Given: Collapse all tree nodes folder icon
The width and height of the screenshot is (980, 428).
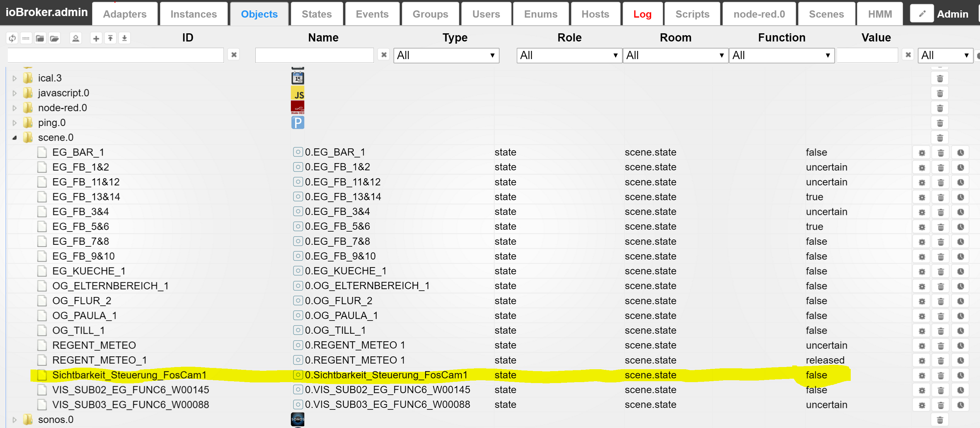Looking at the screenshot, I should pyautogui.click(x=40, y=38).
